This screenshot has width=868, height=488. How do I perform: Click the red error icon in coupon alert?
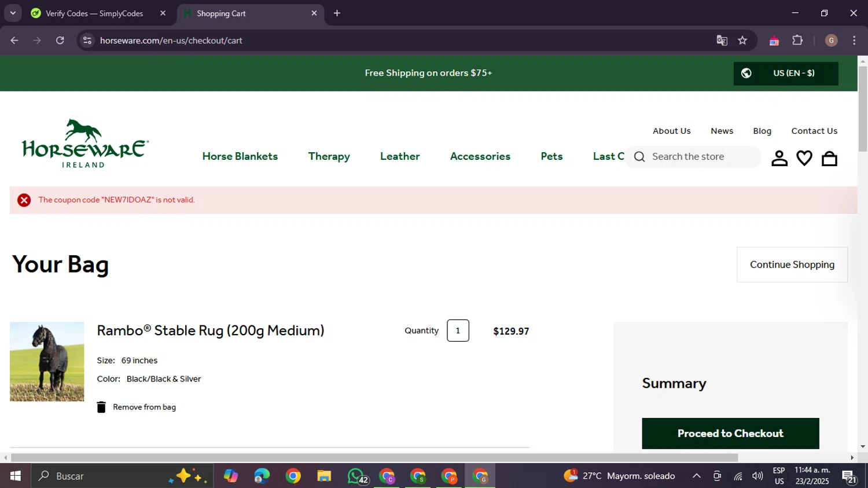point(24,200)
